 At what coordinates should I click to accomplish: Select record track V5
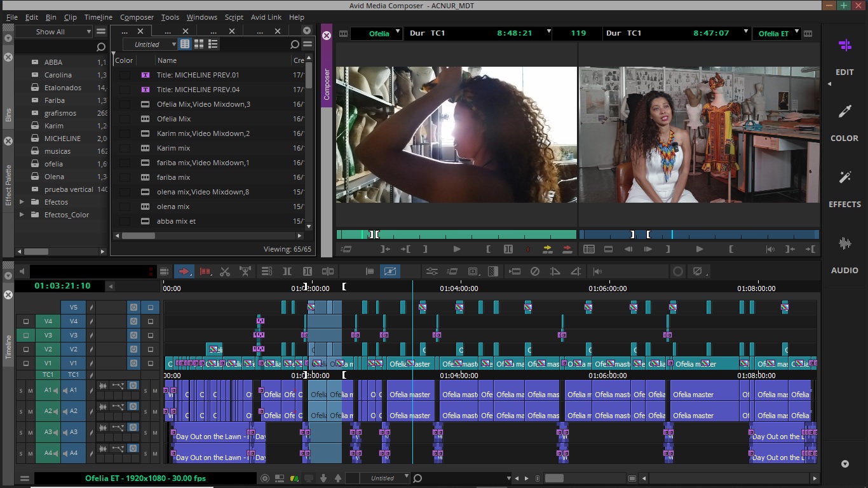(74, 308)
